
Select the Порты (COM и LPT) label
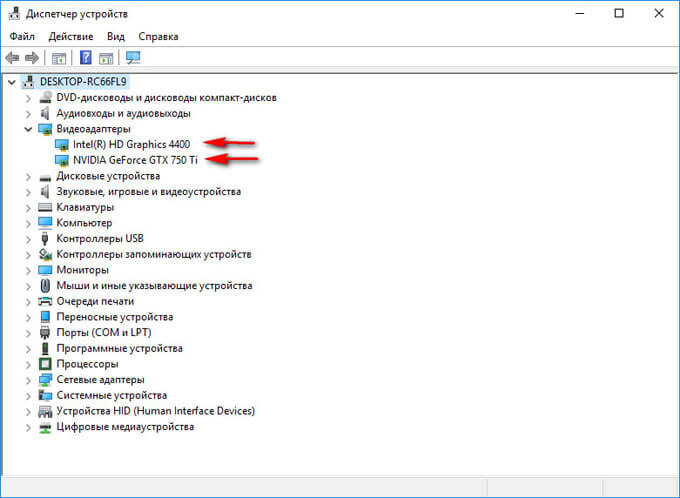pos(104,333)
